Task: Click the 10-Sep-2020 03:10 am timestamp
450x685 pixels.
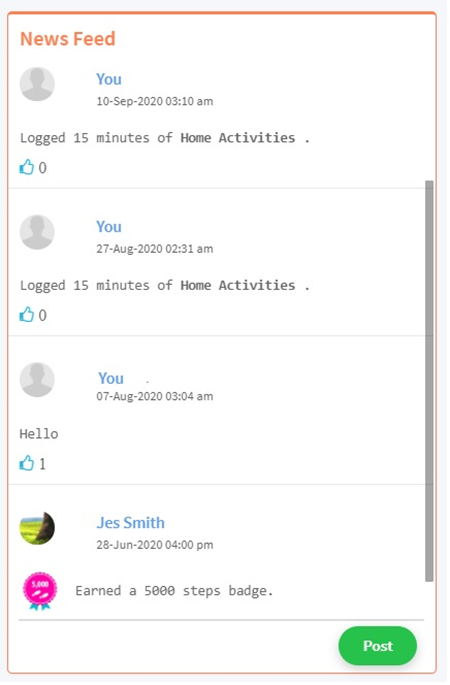Action: coord(155,102)
